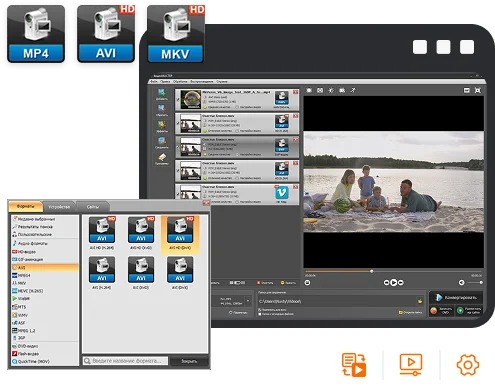The image size is (495, 392).
Task: Click the DVD output format icon in the highlighted row
Action: pyautogui.click(x=282, y=145)
